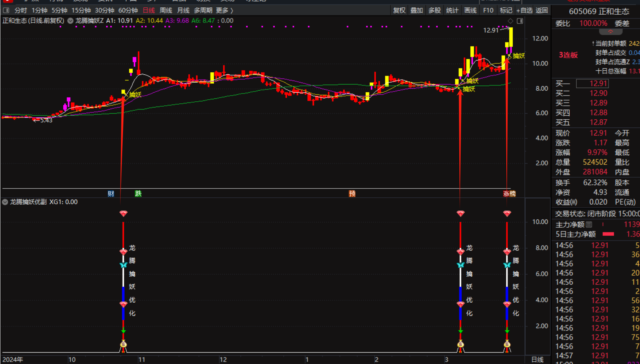The width and height of the screenshot is (640, 364).
Task: Select the 周线 weekly period tab
Action: (x=166, y=10)
